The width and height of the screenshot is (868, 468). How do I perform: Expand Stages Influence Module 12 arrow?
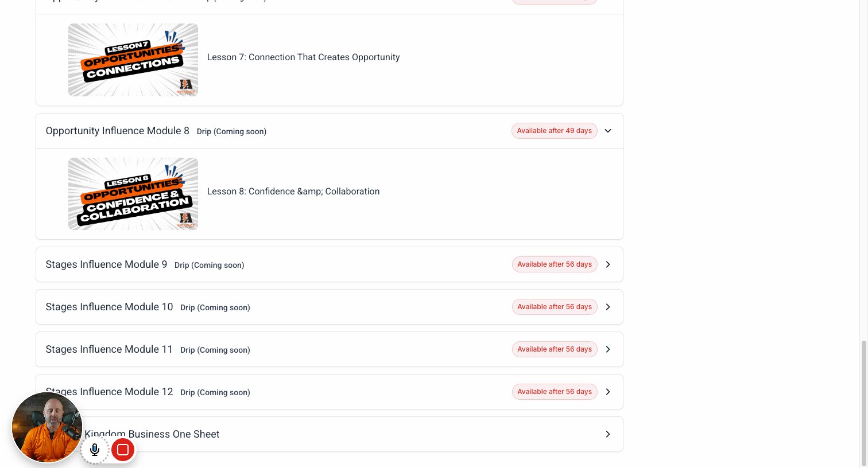[608, 392]
